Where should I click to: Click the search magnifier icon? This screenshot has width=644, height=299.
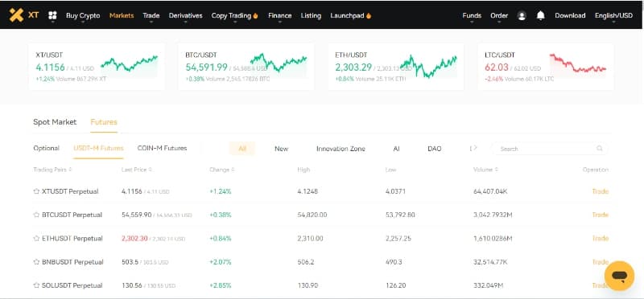[x=600, y=149]
